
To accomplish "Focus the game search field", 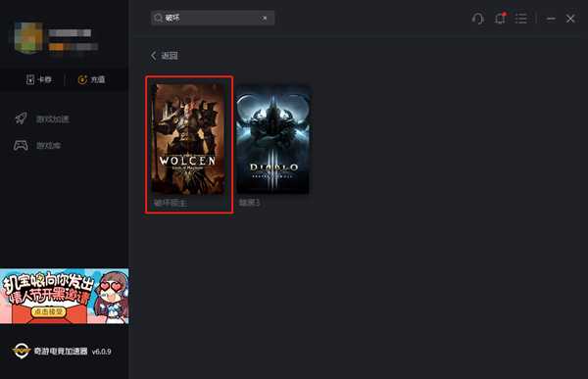I will coord(213,18).
